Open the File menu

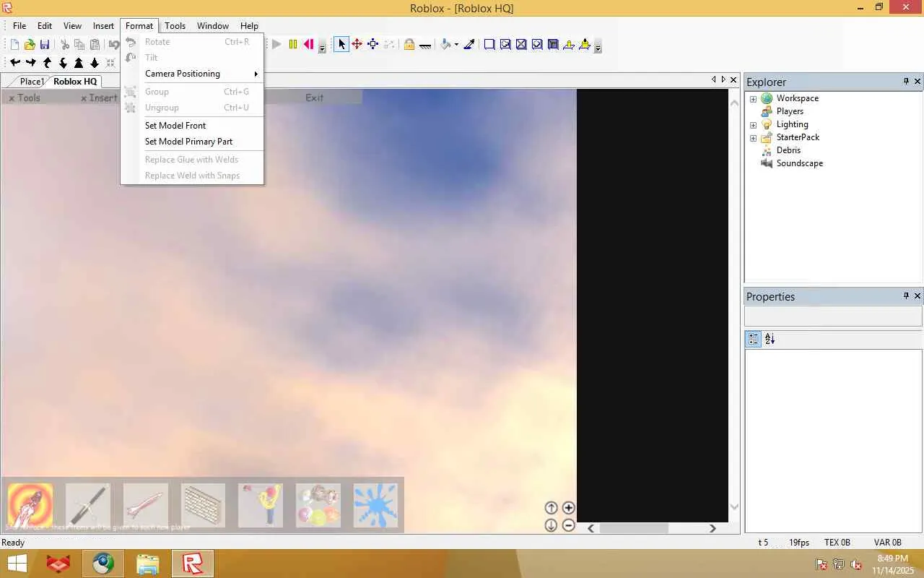[x=19, y=26]
